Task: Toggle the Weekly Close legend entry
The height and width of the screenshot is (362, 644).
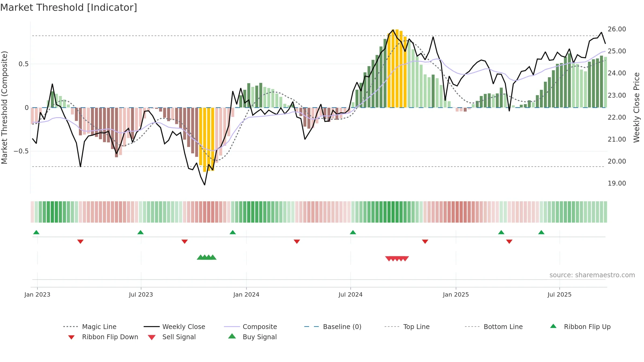Action: pos(174,327)
